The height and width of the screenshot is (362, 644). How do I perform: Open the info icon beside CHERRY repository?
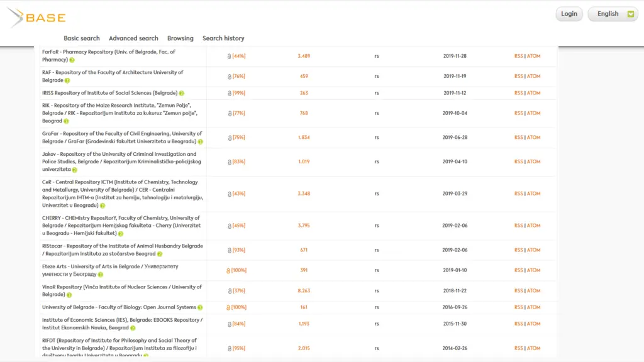point(121,234)
